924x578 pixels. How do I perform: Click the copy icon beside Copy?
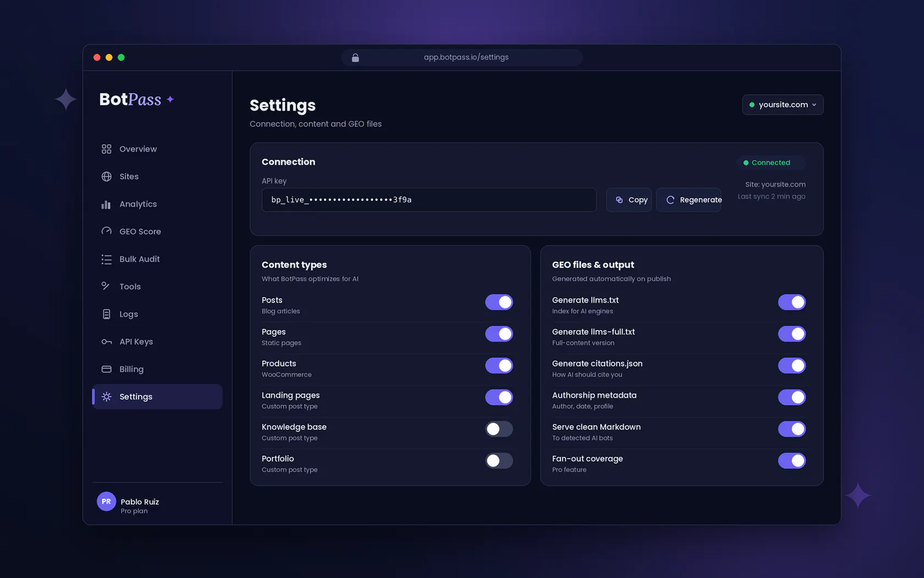click(619, 200)
